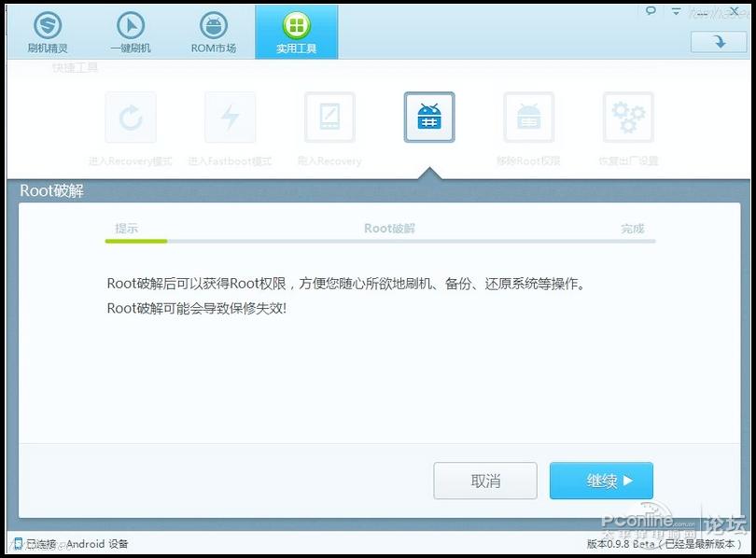Click the 提示 step label
The image size is (756, 558).
(126, 229)
